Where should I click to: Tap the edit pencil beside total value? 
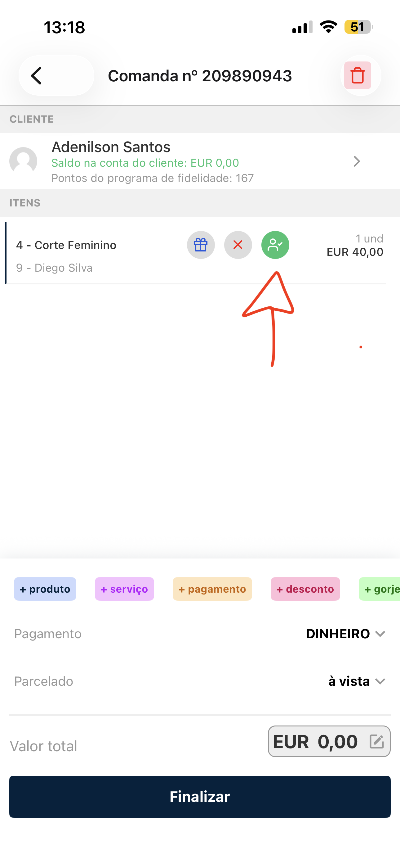[x=376, y=742]
